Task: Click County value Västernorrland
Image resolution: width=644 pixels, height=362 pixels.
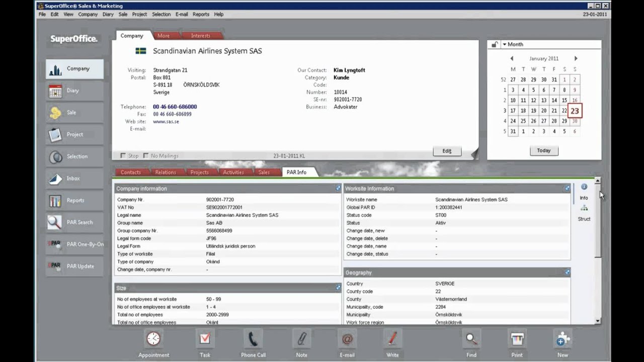Action: 451,299
